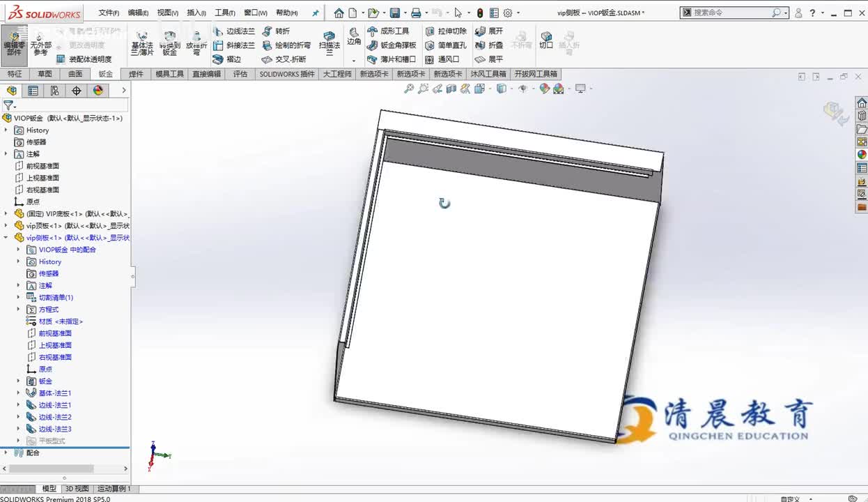Open the PropertyManager tab
Image resolution: width=868 pixels, height=502 pixels.
tap(33, 91)
